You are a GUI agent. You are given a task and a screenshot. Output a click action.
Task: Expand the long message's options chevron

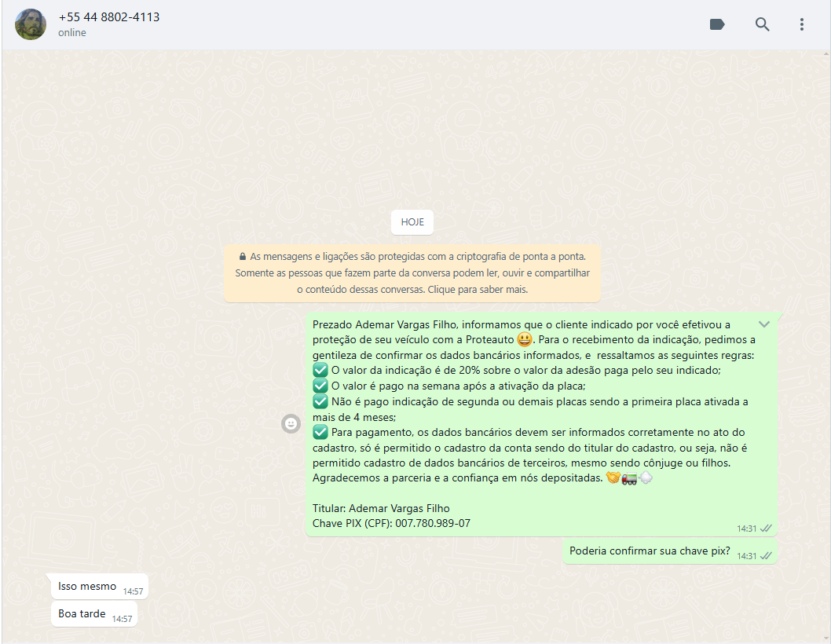763,324
